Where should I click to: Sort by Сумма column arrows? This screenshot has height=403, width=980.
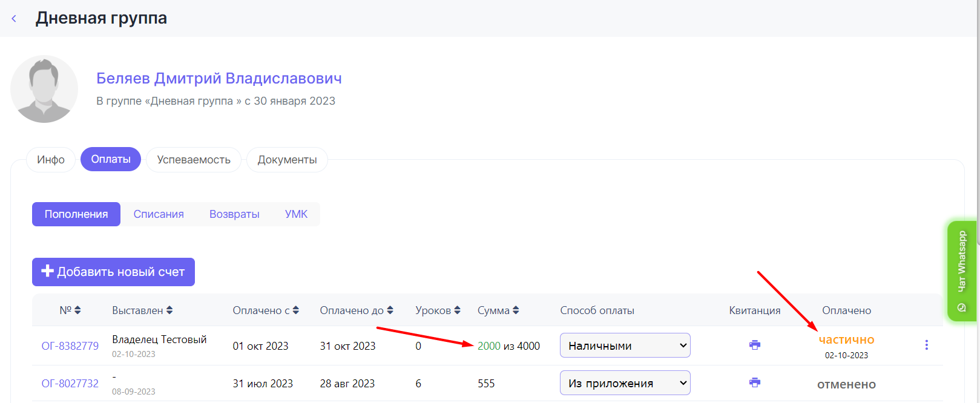point(516,310)
